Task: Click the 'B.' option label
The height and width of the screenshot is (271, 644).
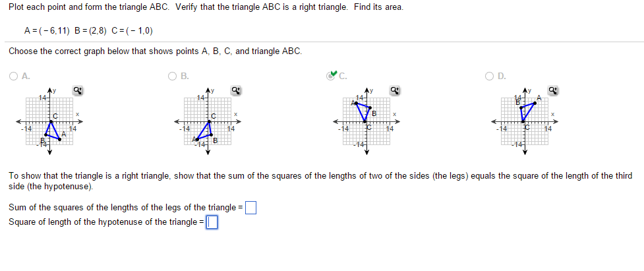Action: point(185,76)
